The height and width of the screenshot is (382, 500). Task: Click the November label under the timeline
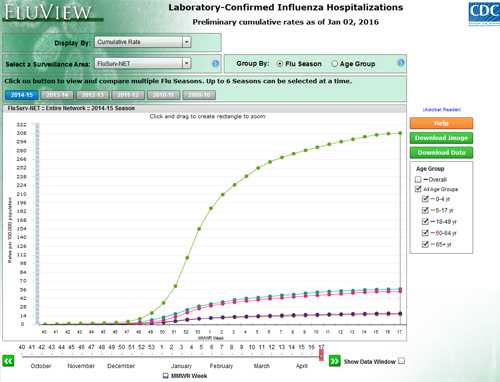81,366
